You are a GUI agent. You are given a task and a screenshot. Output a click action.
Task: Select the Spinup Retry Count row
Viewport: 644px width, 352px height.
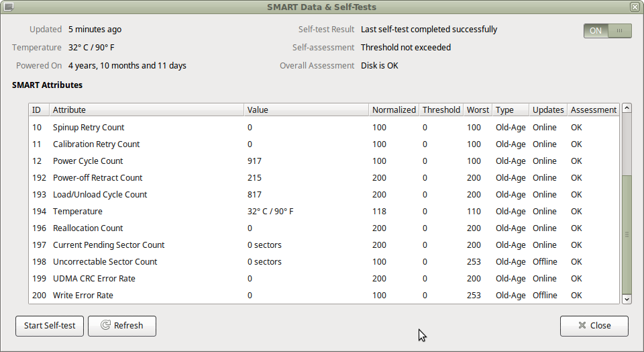click(323, 128)
